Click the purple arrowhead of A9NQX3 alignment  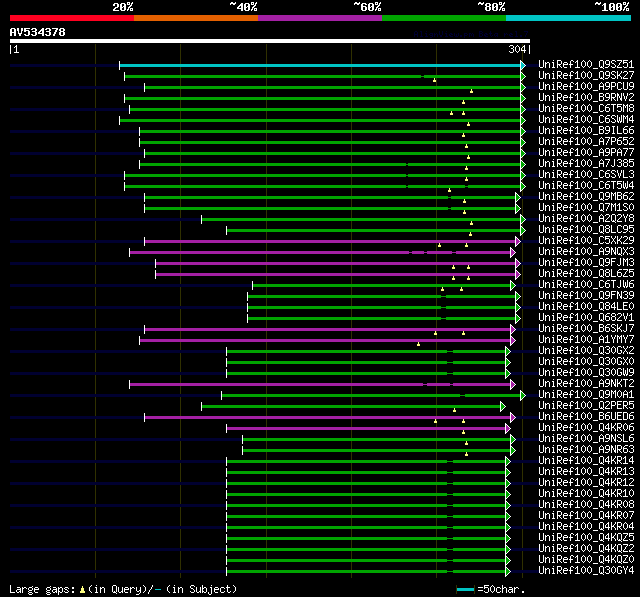point(513,253)
